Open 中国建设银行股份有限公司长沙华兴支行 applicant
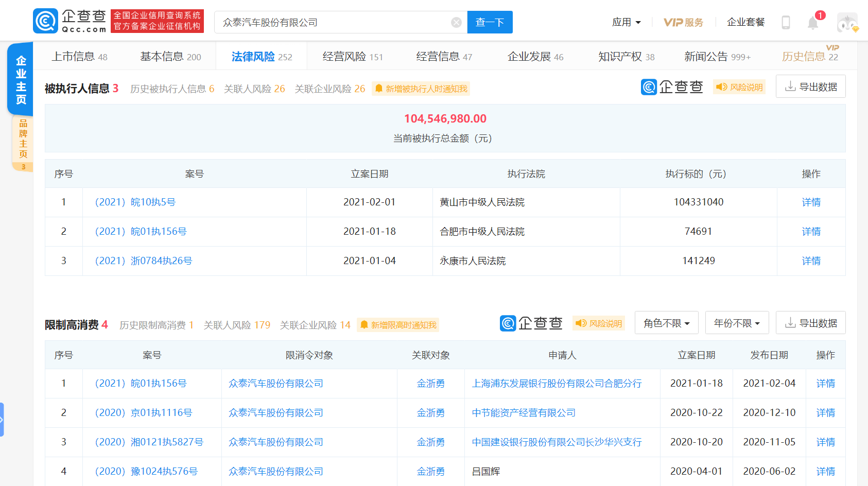The height and width of the screenshot is (486, 868). pyautogui.click(x=557, y=442)
